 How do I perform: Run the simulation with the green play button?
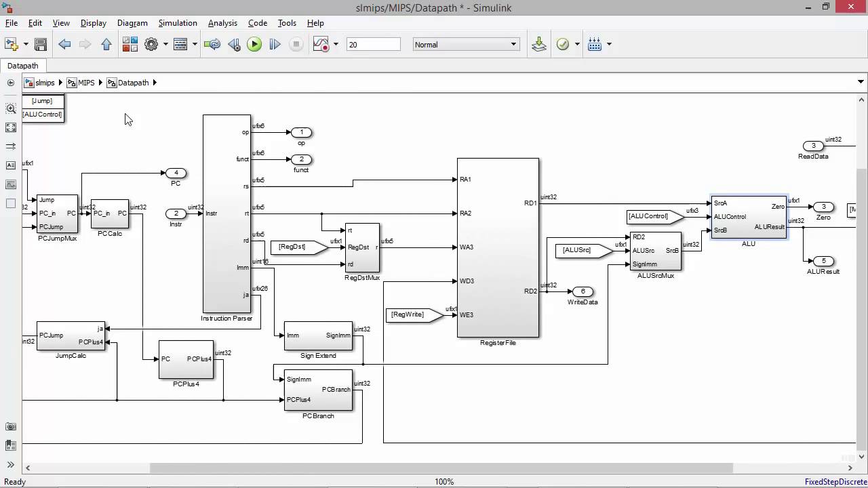pos(254,44)
